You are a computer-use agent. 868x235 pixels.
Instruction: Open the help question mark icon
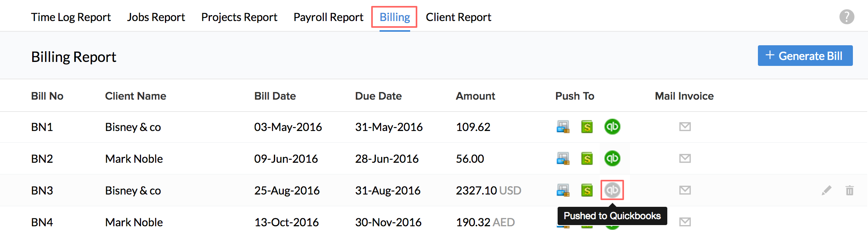[x=847, y=17]
